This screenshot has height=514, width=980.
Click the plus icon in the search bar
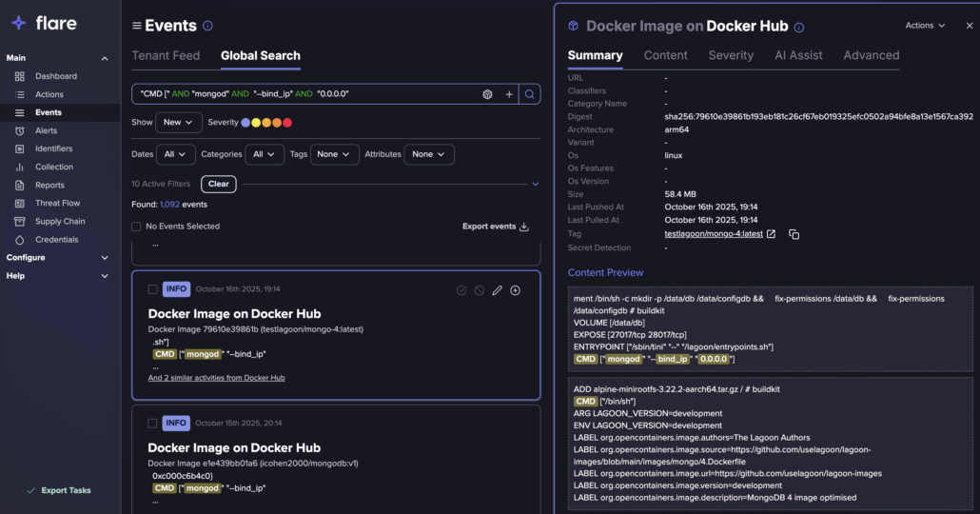pyautogui.click(x=509, y=94)
